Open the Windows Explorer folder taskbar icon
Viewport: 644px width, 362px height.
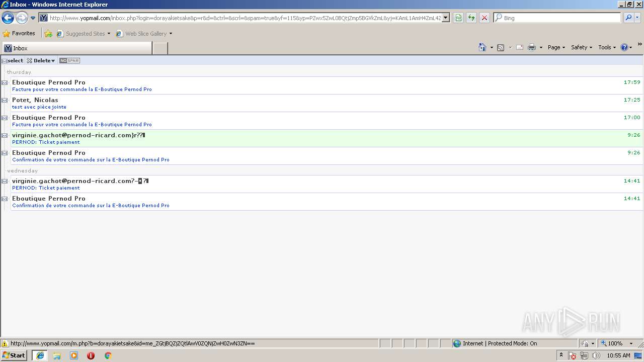coord(57,355)
